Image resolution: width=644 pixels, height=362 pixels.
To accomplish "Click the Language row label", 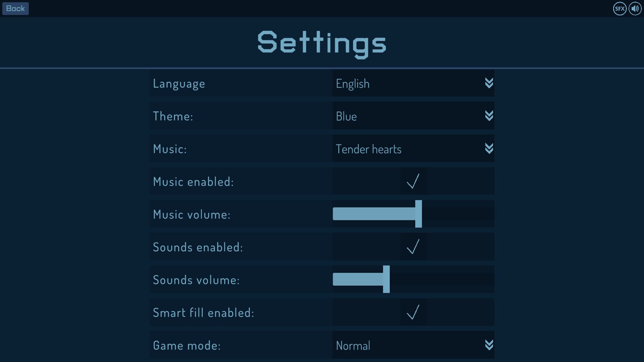I will [x=179, y=83].
